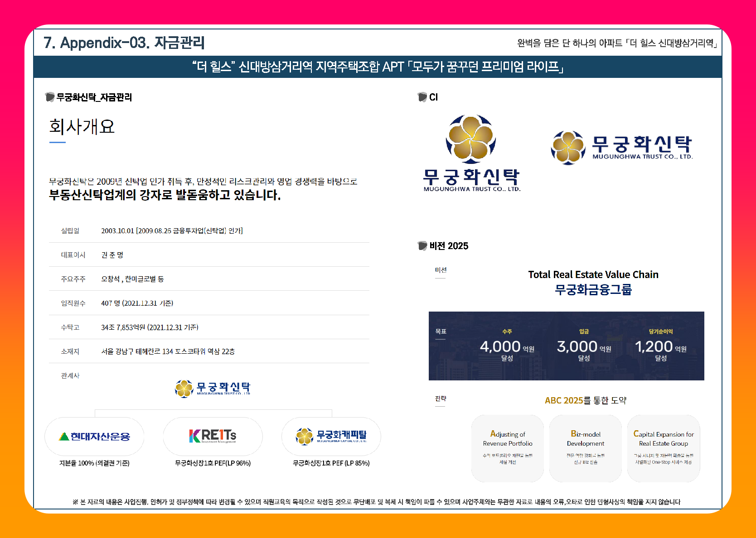Open the Capital Expansion for Real Estate Group card

[664, 448]
